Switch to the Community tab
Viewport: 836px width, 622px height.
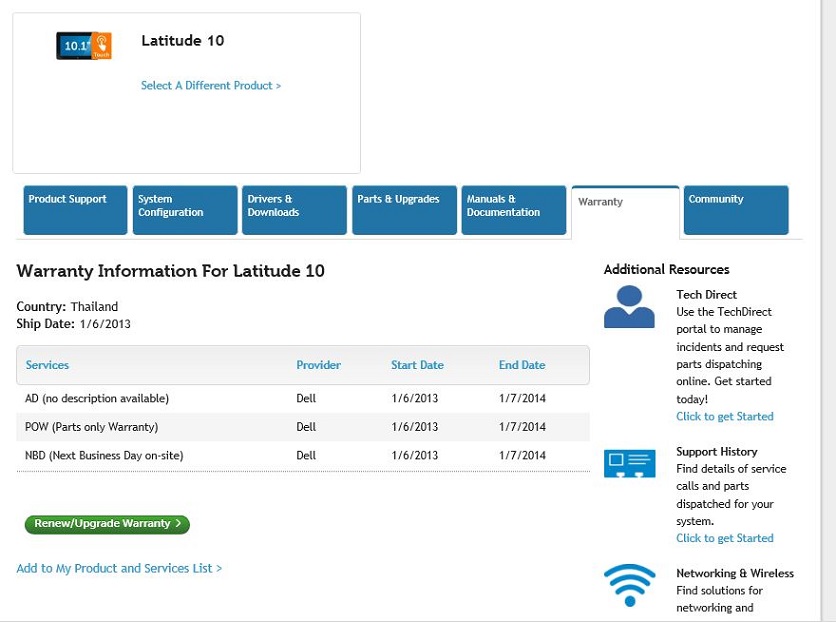pos(735,210)
